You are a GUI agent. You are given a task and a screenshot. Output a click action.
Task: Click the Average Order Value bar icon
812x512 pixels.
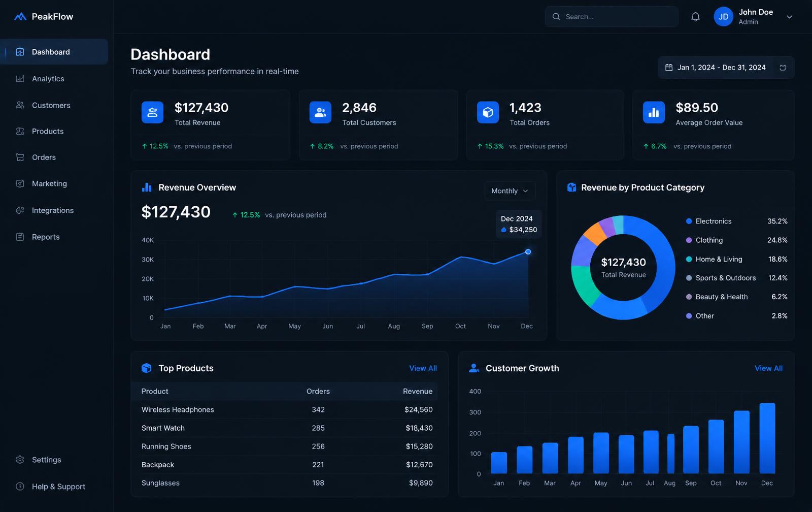[x=654, y=112]
